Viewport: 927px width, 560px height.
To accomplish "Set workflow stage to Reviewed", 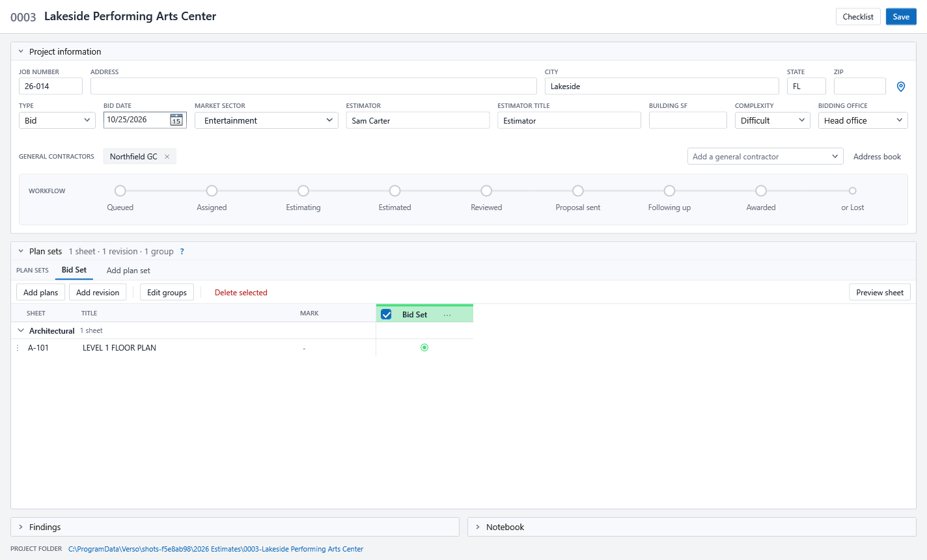I will tap(486, 191).
